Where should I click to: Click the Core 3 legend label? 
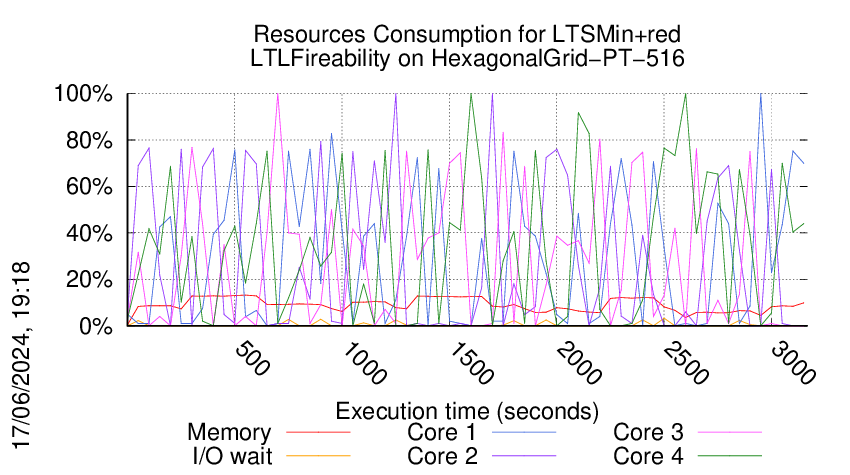point(648,433)
